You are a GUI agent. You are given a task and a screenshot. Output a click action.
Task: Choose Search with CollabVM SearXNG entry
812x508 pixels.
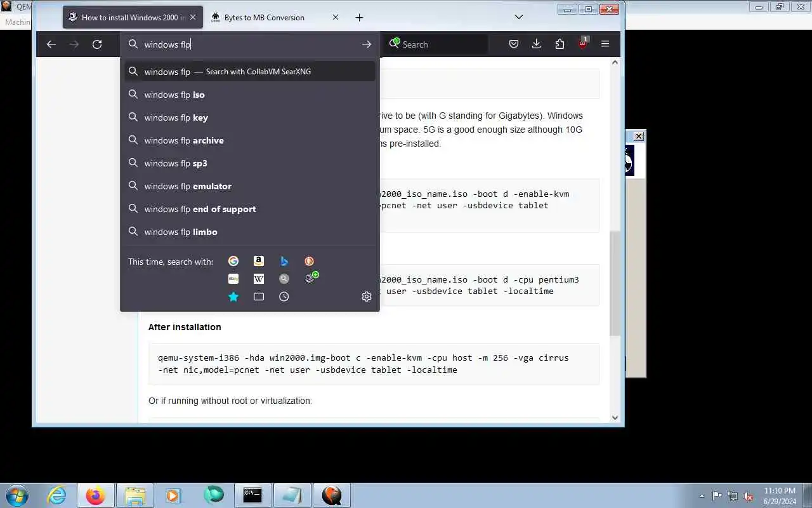click(250, 72)
